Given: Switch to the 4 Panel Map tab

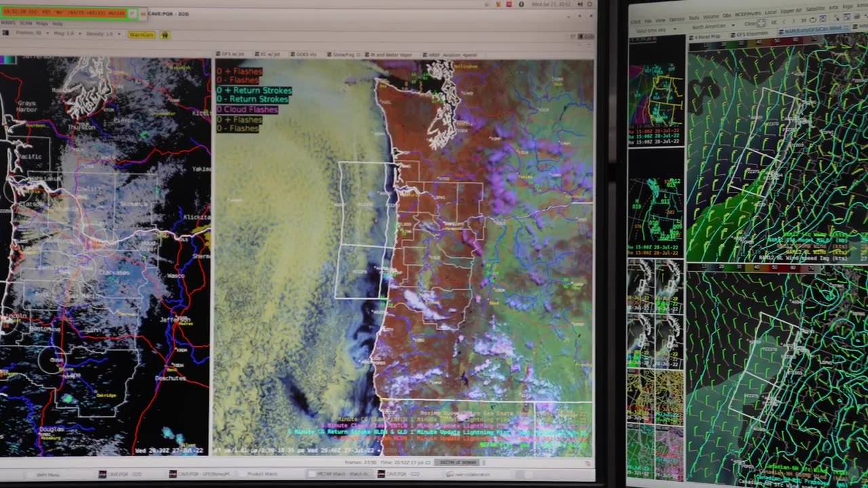Looking at the screenshot, I should (705, 37).
